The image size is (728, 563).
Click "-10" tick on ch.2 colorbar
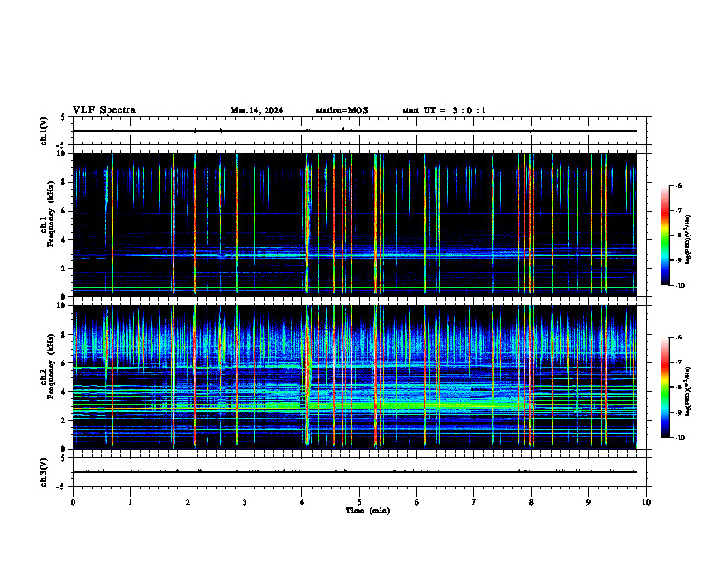click(679, 438)
